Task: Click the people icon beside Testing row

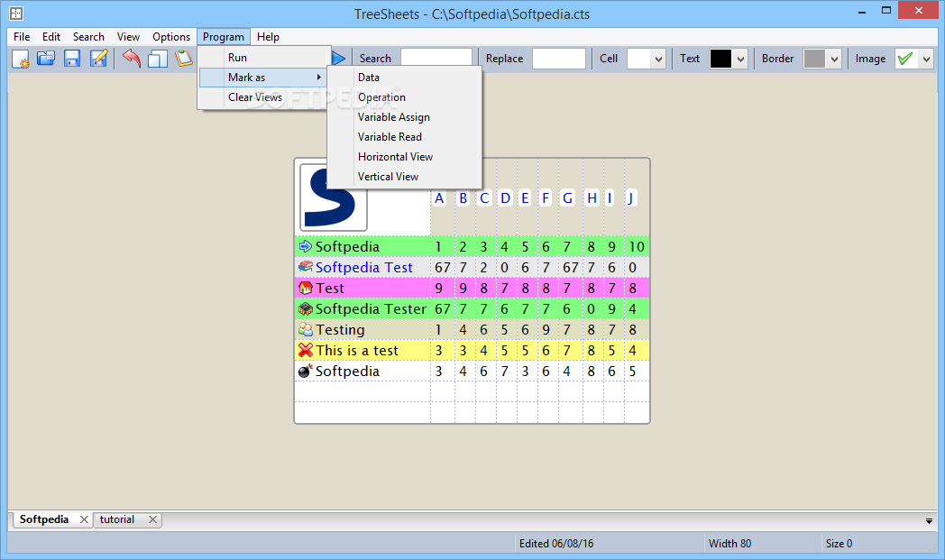Action: (x=306, y=329)
